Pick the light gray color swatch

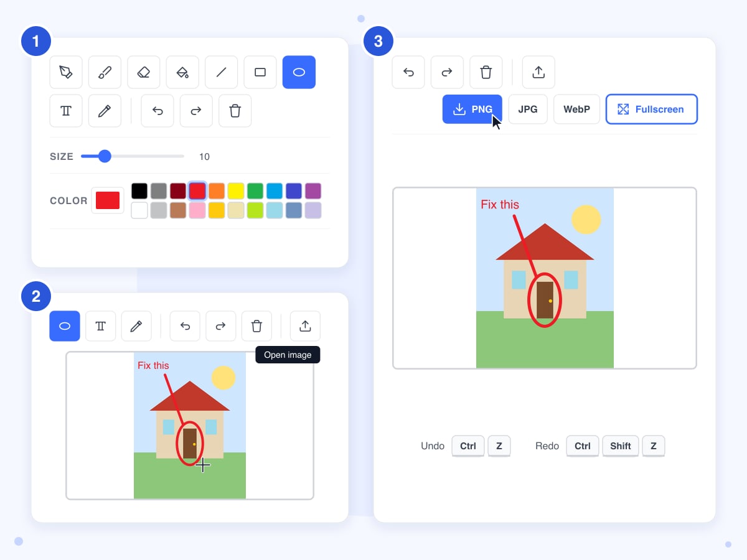point(159,210)
